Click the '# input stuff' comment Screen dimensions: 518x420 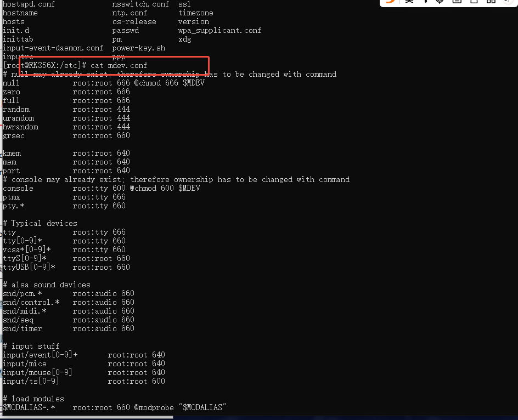point(31,346)
